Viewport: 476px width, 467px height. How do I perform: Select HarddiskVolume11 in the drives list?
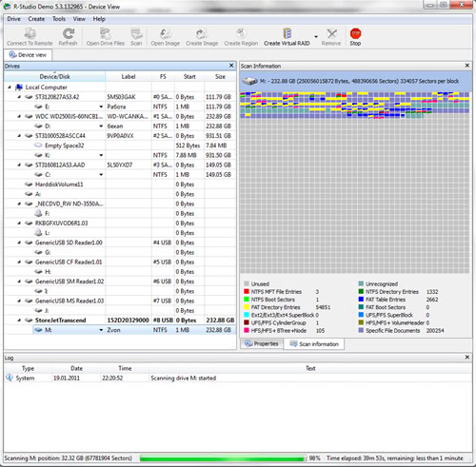tap(59, 185)
